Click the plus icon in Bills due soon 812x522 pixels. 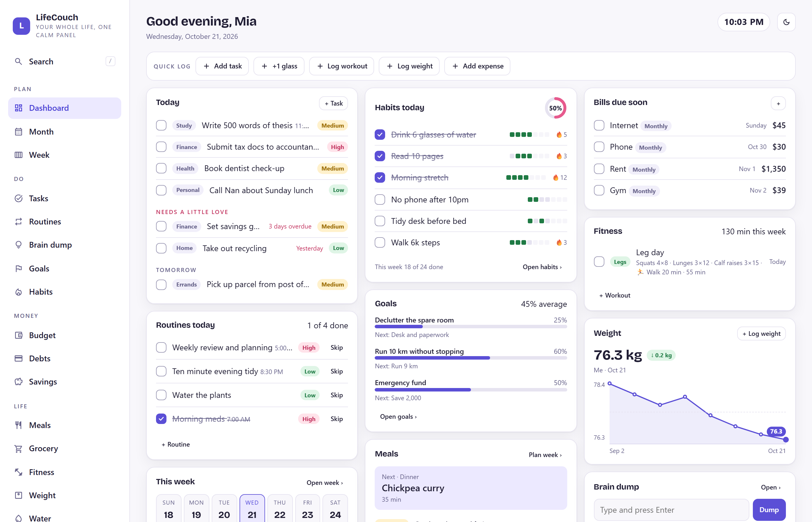pyautogui.click(x=778, y=103)
